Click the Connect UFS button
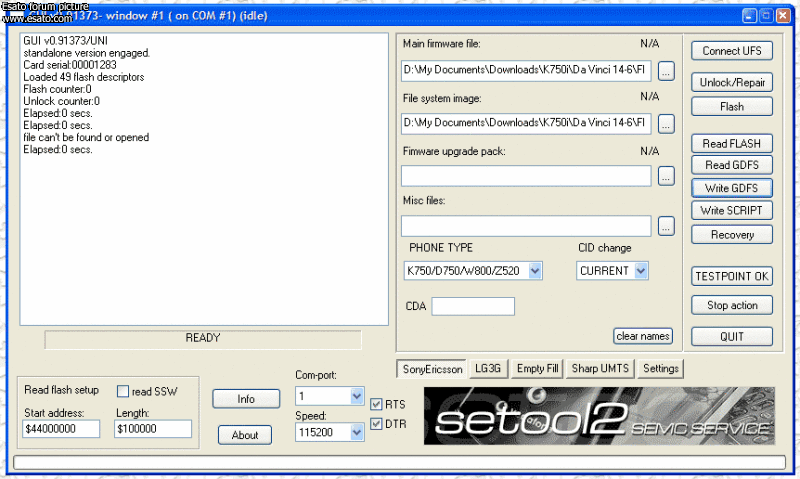Viewport: 800px width, 479px height. [732, 51]
